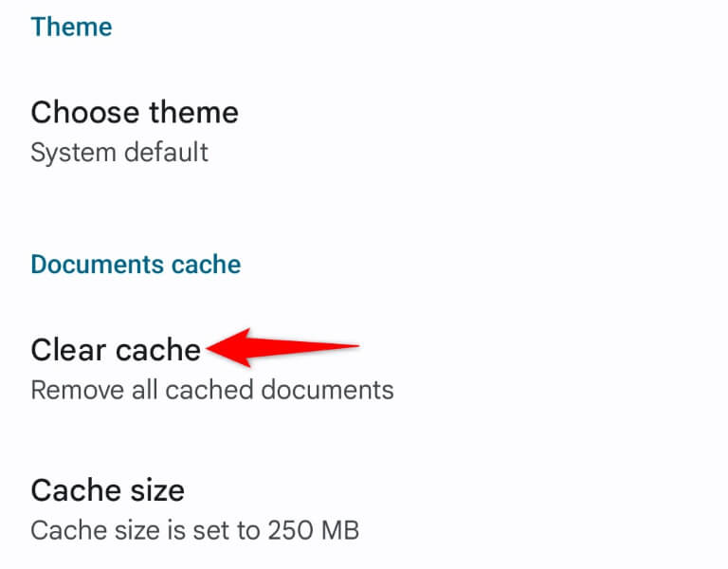This screenshot has height=569, width=728.
Task: Click the Documents cache section header
Action: point(136,264)
